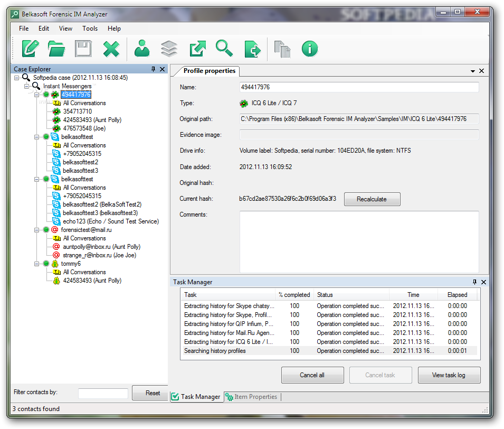Open the Help menu
This screenshot has height=429, width=504.
(114, 29)
